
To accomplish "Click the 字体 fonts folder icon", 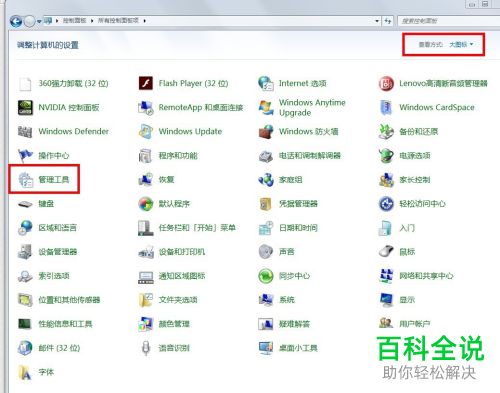I will pos(25,372).
